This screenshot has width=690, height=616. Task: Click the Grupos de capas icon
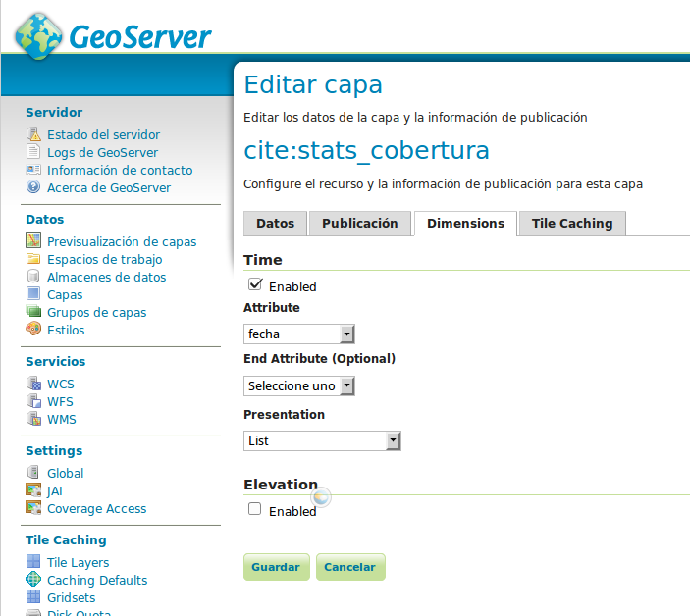click(33, 313)
